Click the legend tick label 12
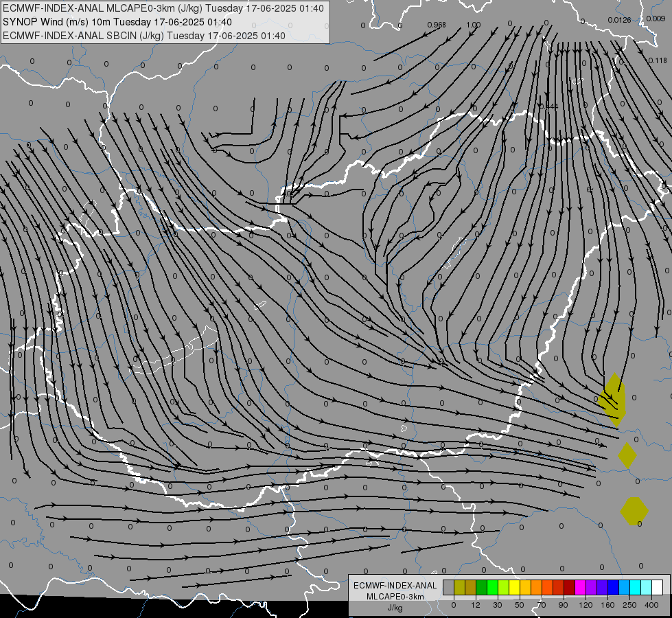Screen dimensions: 672x618 pyautogui.click(x=476, y=605)
